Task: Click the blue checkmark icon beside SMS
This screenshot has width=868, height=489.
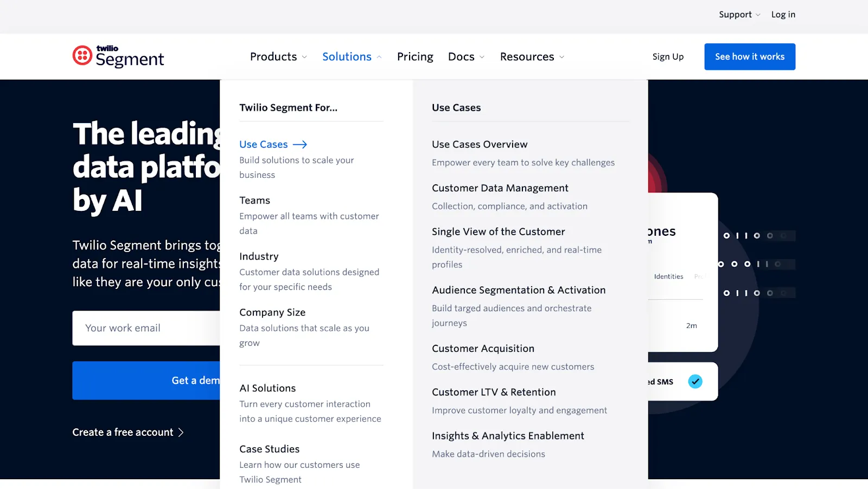Action: 695,382
